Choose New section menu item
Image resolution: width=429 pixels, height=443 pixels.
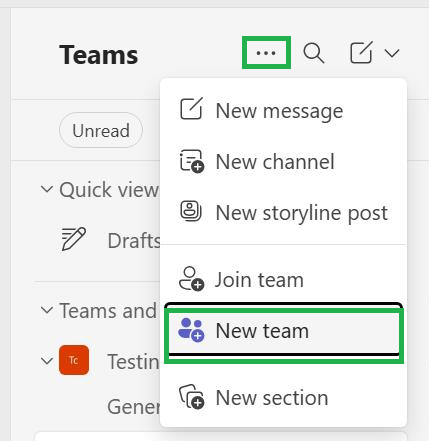[x=283, y=397]
